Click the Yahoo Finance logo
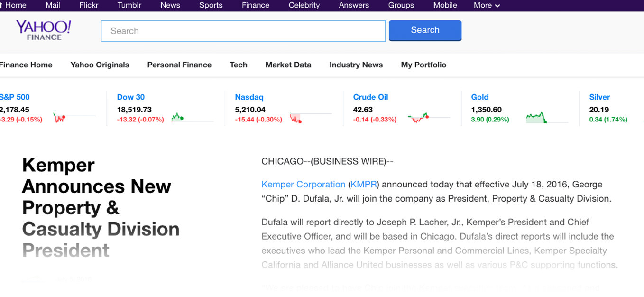Viewport: 644px width, 297px height. [44, 30]
